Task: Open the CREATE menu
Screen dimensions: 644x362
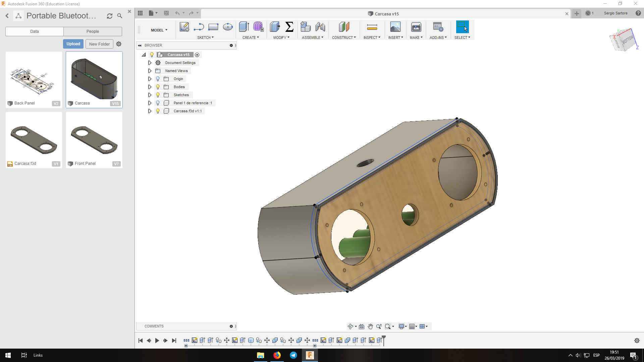Action: point(251,38)
